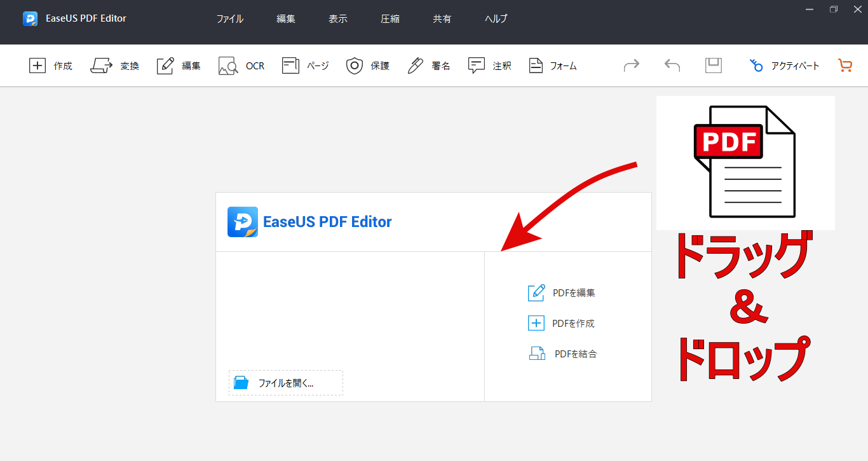Screen dimensions: 868x461
Task: Click the undo arrow icon
Action: [672, 65]
